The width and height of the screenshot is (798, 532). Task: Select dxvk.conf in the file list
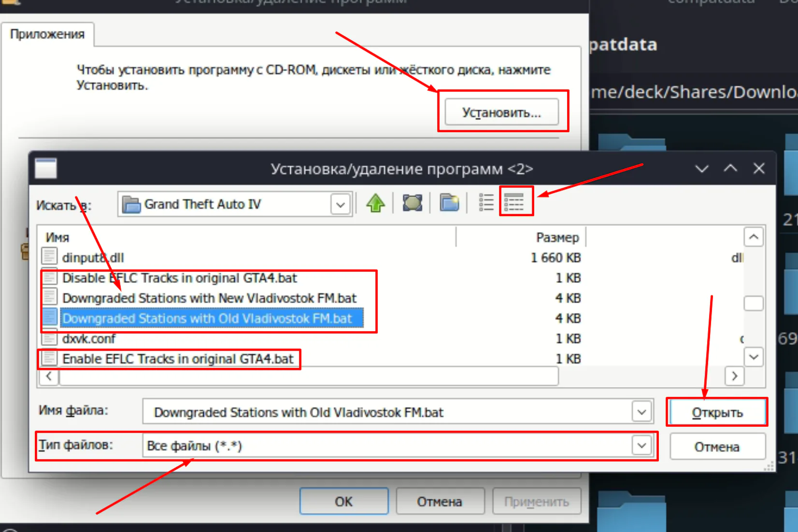[89, 339]
